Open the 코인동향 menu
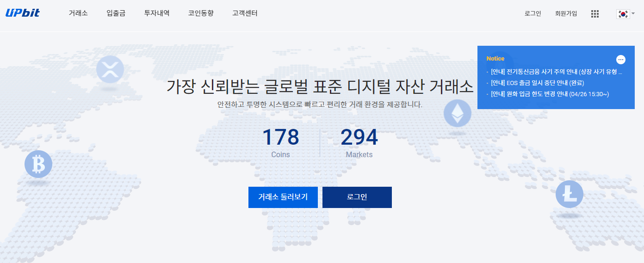644x263 pixels. click(x=201, y=13)
